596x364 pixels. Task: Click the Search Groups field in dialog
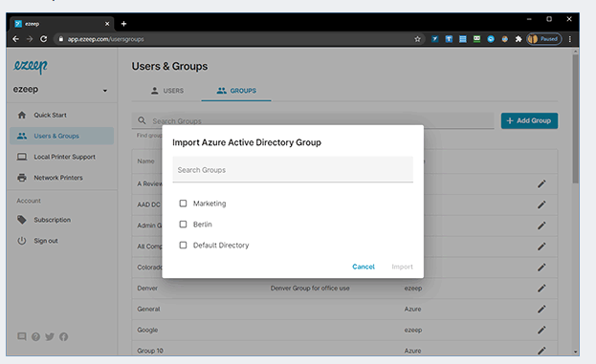pos(293,170)
